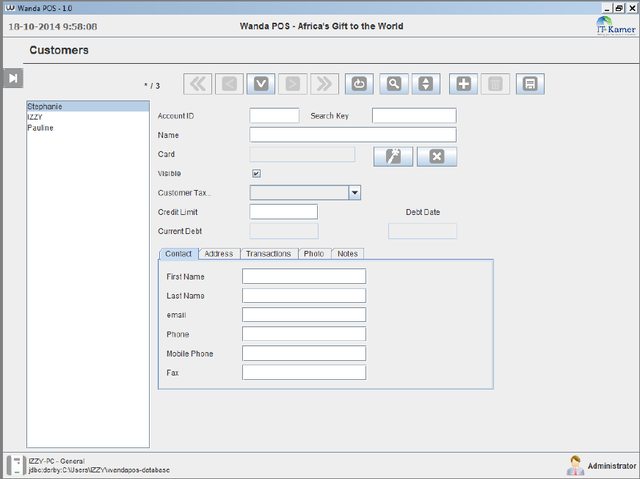Select customer Stephanie in the list
The height and width of the screenshot is (479, 640).
(45, 105)
